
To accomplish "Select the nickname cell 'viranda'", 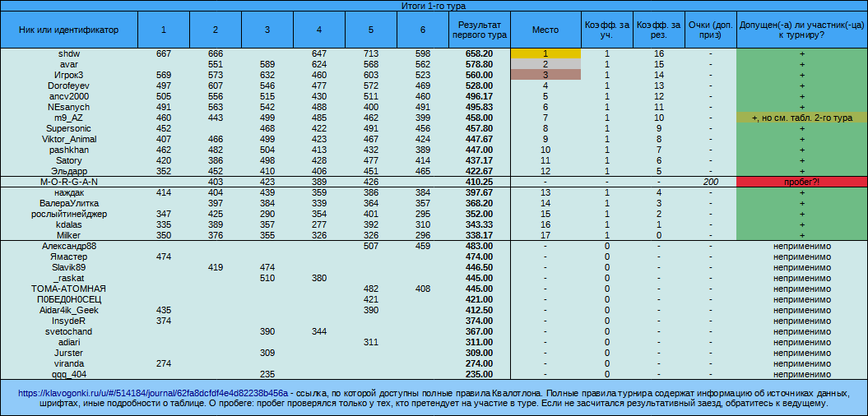I will pos(68,363).
